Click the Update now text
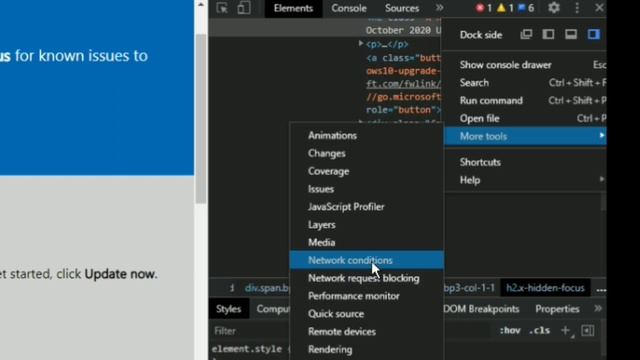Image resolution: width=640 pixels, height=360 pixels. click(x=120, y=274)
